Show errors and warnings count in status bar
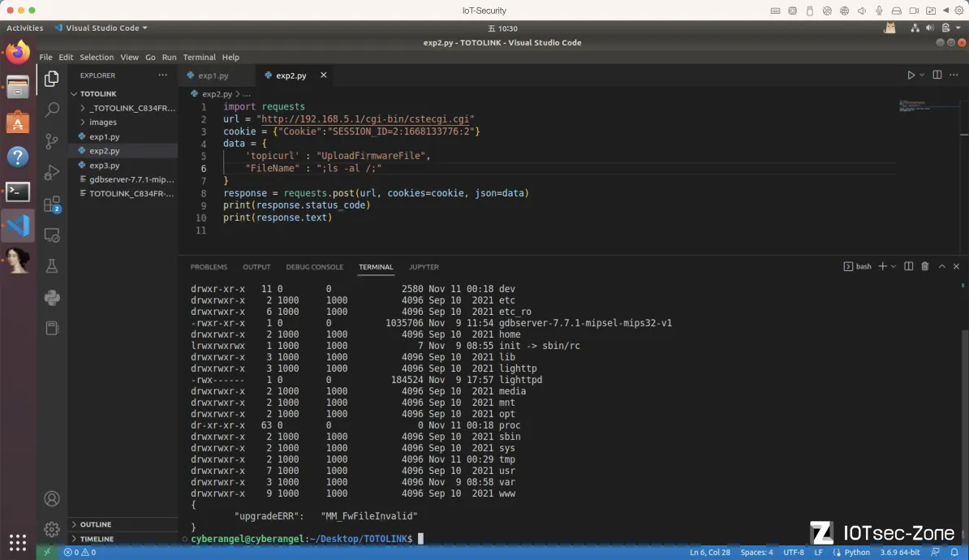The image size is (969, 560). click(x=80, y=552)
